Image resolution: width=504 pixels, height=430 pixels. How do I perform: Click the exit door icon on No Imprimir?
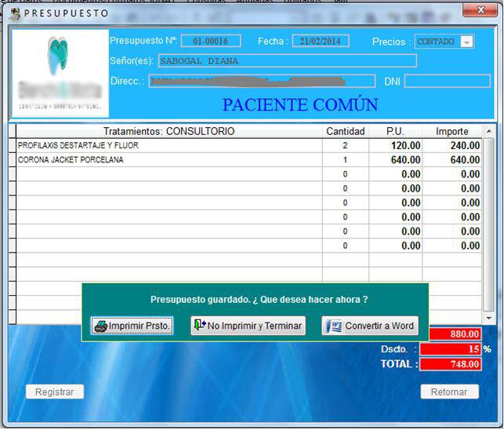pos(200,325)
